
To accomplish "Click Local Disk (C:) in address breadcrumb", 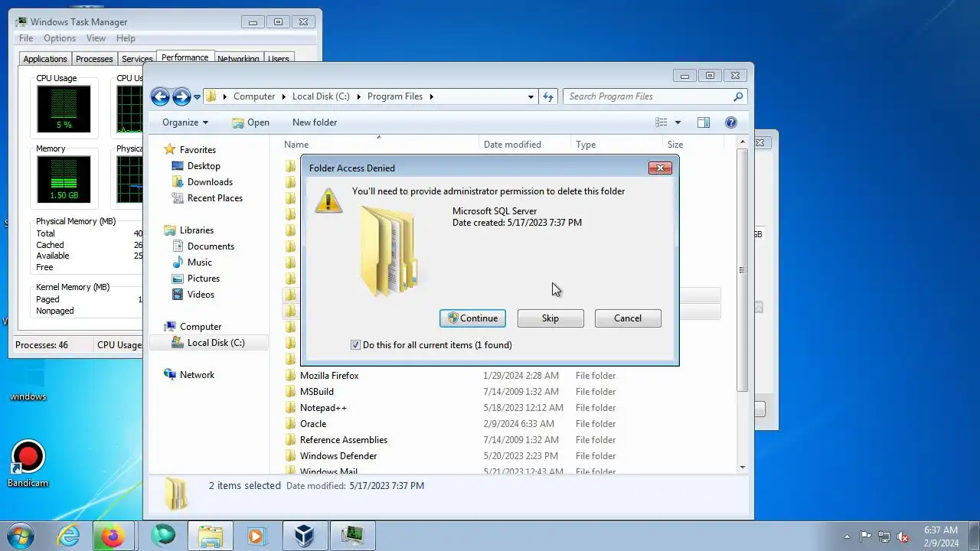I will click(321, 96).
